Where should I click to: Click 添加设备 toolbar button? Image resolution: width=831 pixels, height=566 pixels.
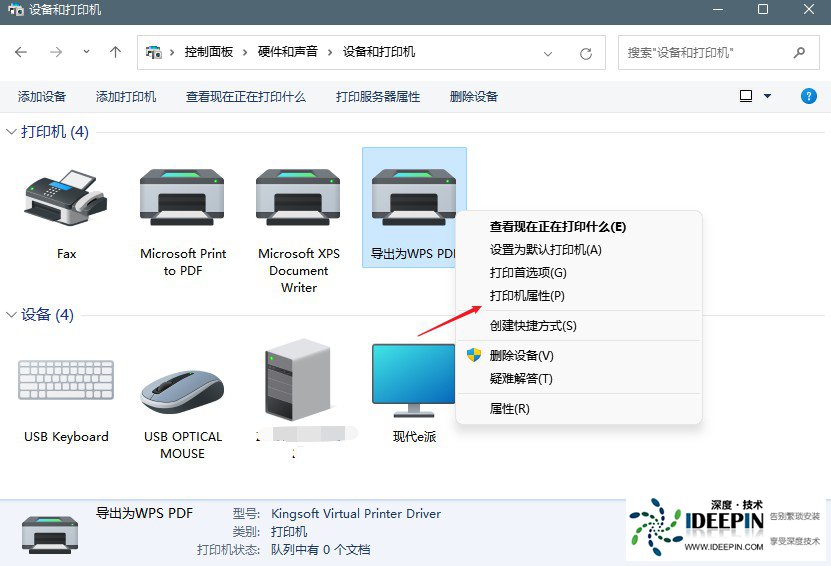[x=42, y=96]
